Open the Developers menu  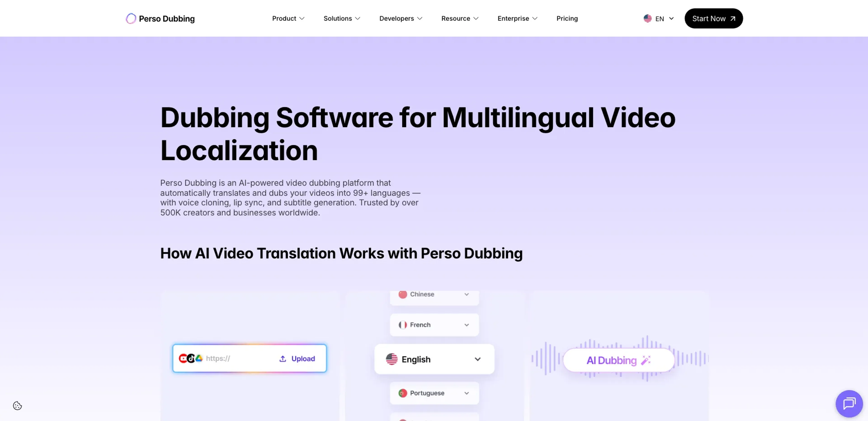(401, 19)
